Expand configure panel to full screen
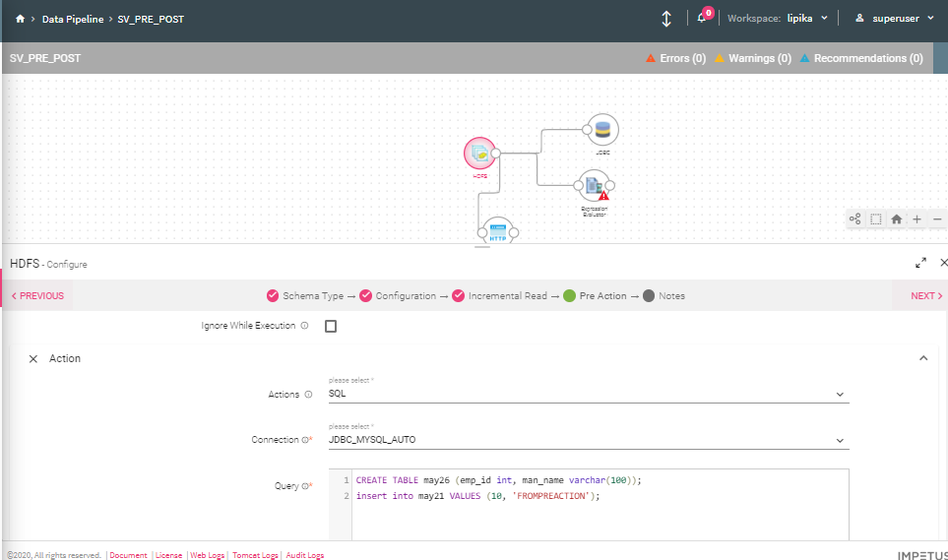 point(920,263)
